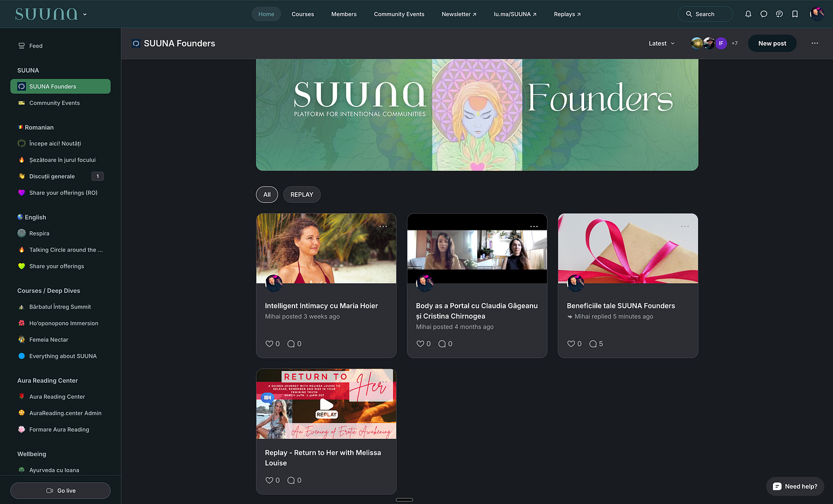The height and width of the screenshot is (504, 833).
Task: Open the notifications bell icon
Action: coord(748,14)
